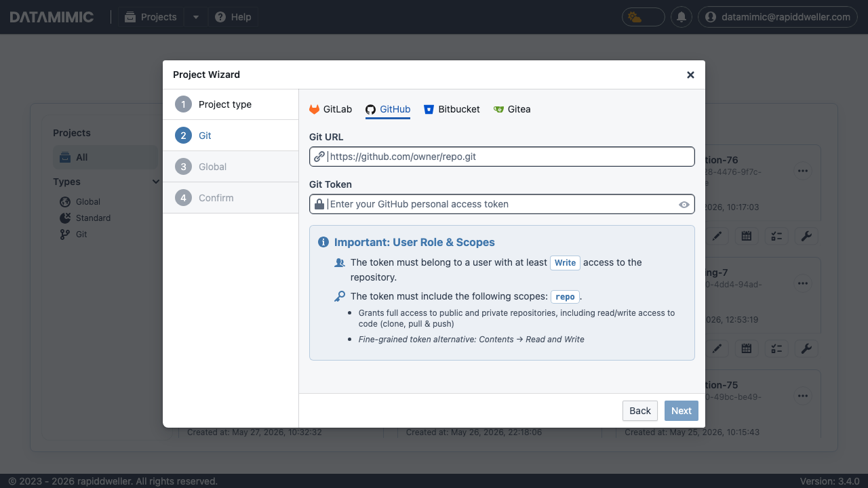Viewport: 868px width, 488px height.
Task: Click wrench icon on the -76 project card
Action: click(x=806, y=236)
